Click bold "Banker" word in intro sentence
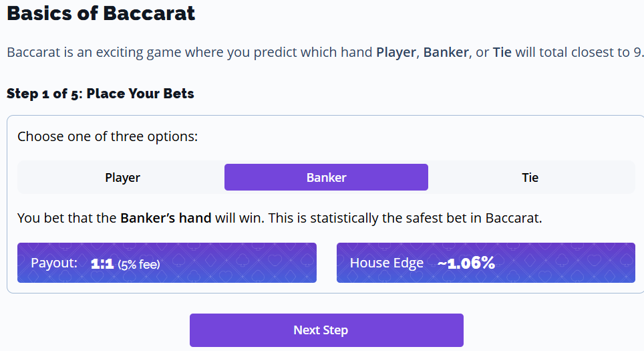Image resolution: width=644 pixels, height=351 pixels. pos(446,52)
